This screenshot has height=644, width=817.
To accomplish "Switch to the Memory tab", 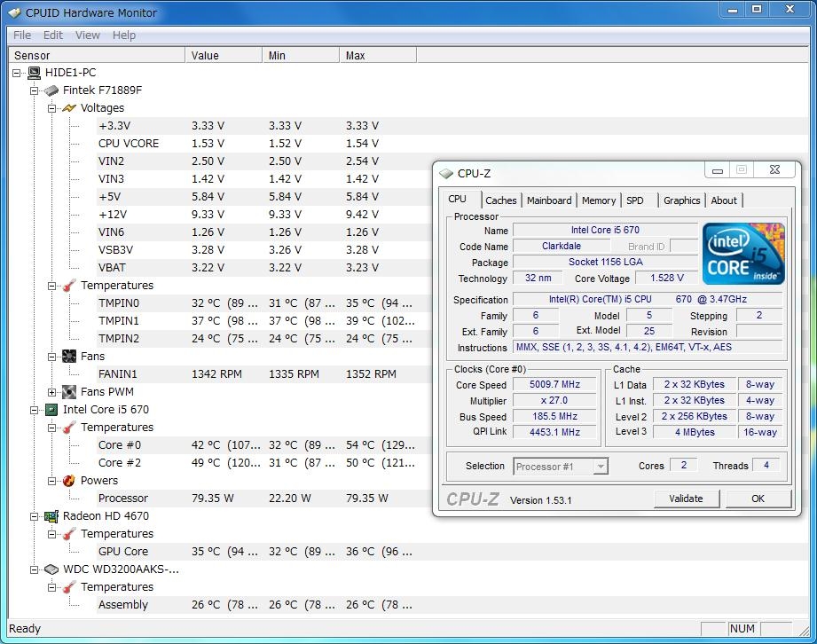I will [x=599, y=200].
